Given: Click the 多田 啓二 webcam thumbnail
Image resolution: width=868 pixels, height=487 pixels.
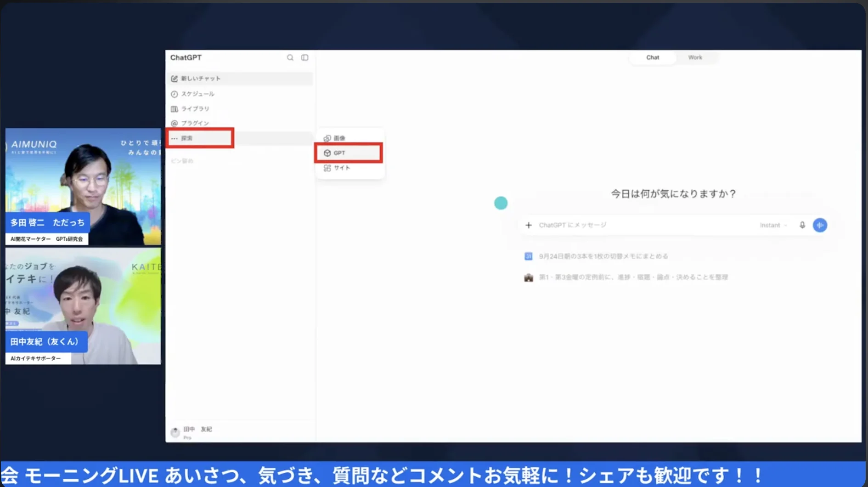Looking at the screenshot, I should (x=83, y=187).
